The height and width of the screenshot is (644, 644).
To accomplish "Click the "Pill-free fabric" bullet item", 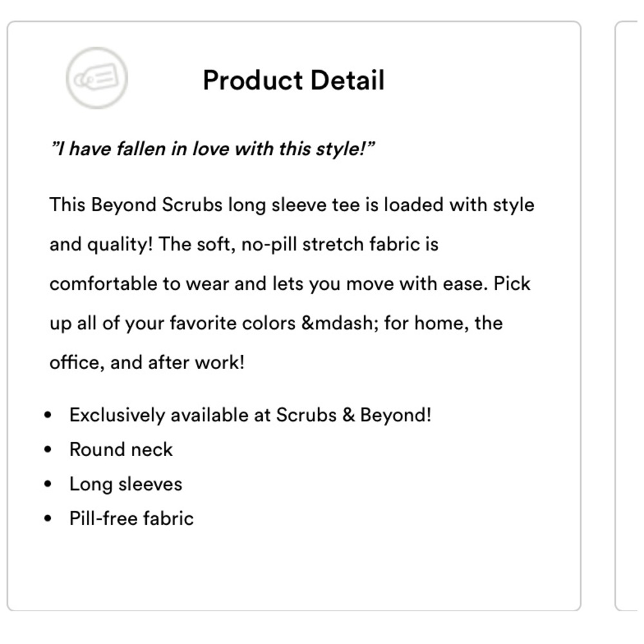I will click(131, 519).
